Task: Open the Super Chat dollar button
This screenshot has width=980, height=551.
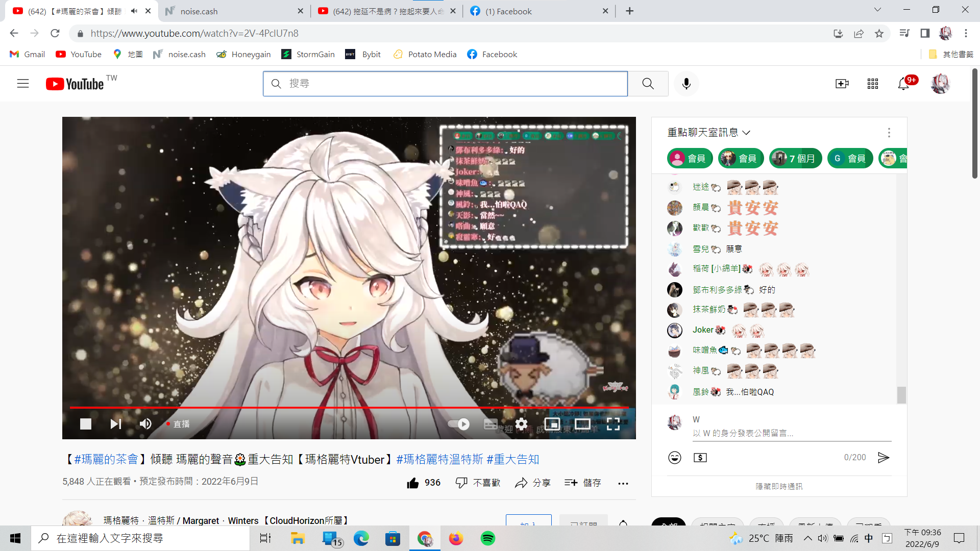Action: pyautogui.click(x=700, y=458)
